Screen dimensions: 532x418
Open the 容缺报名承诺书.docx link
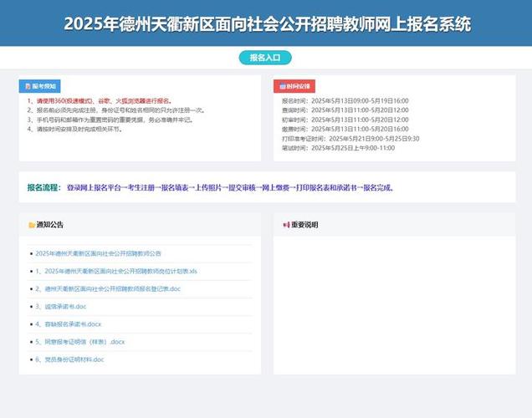click(x=69, y=324)
